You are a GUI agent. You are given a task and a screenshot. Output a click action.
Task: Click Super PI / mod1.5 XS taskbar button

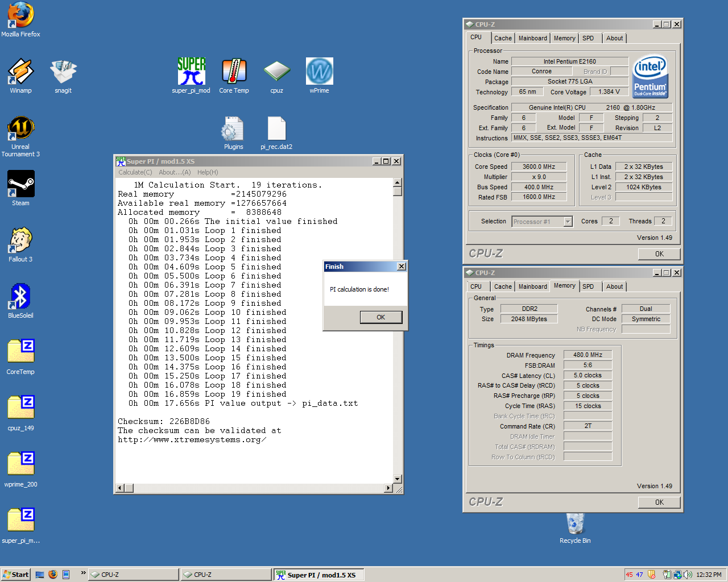[318, 575]
